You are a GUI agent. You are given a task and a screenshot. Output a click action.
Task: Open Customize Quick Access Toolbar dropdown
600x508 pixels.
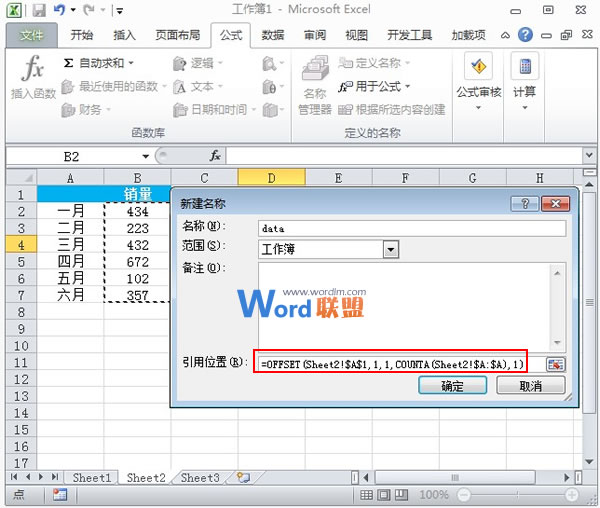point(119,11)
